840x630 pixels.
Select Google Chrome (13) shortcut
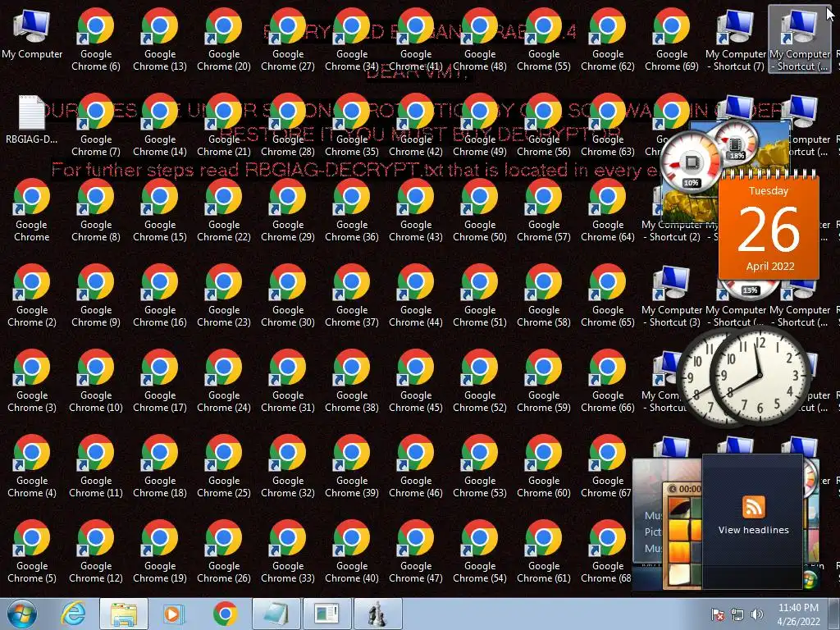[160, 39]
